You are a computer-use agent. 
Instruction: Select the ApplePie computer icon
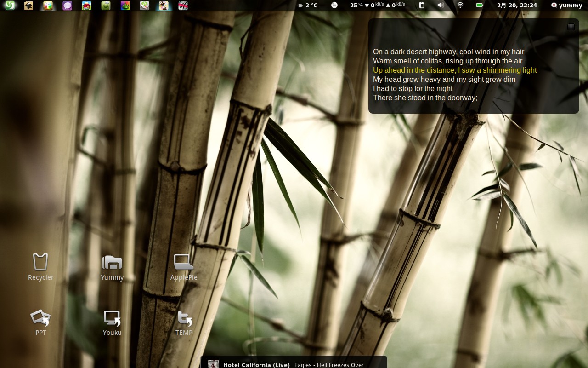coord(184,267)
